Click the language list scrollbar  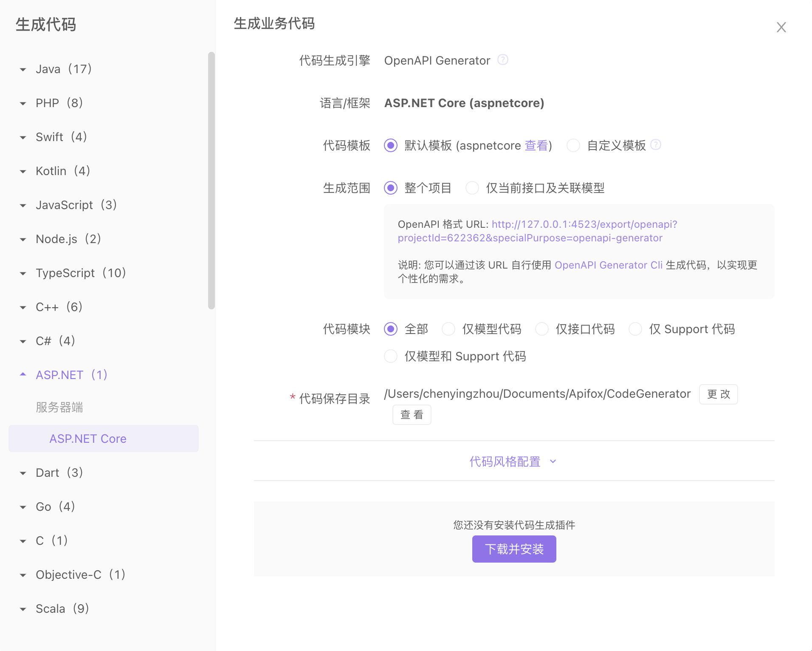tap(211, 181)
